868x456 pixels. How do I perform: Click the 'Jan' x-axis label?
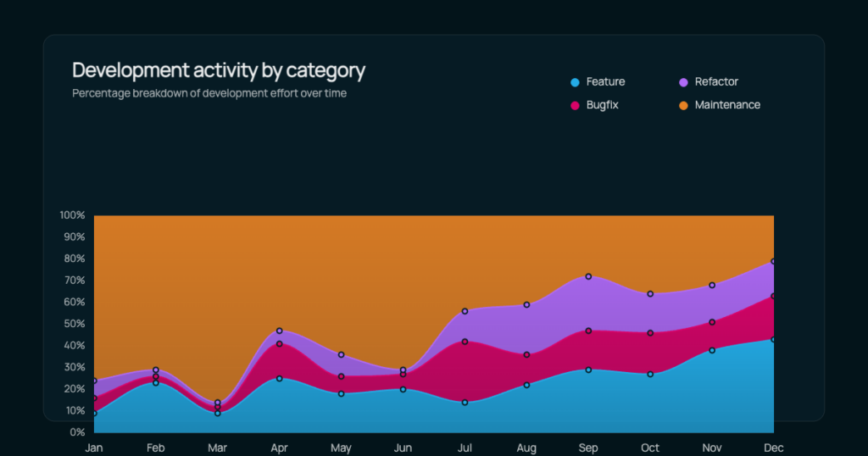[94, 448]
